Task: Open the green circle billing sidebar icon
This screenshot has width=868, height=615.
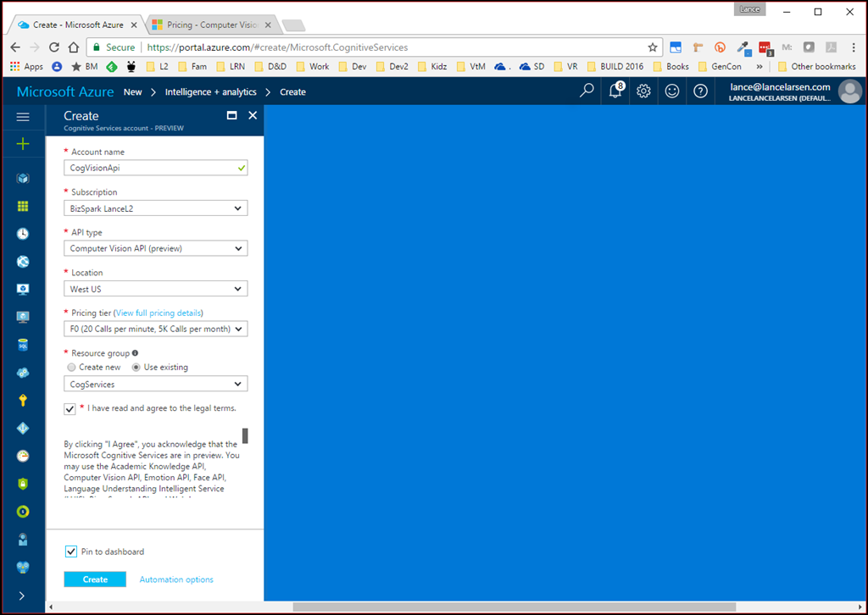Action: click(x=23, y=512)
